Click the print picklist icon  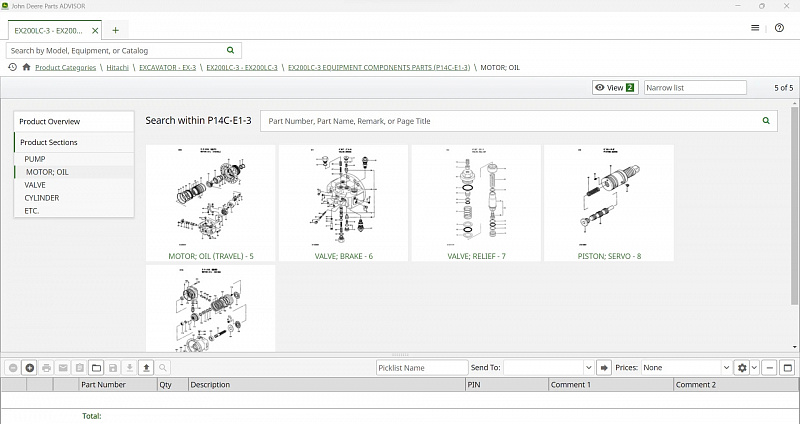46,367
